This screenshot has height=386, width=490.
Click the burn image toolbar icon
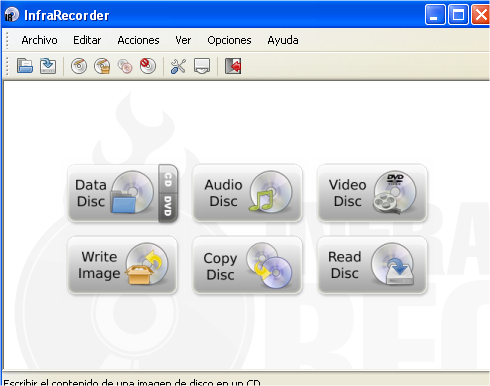(x=102, y=66)
